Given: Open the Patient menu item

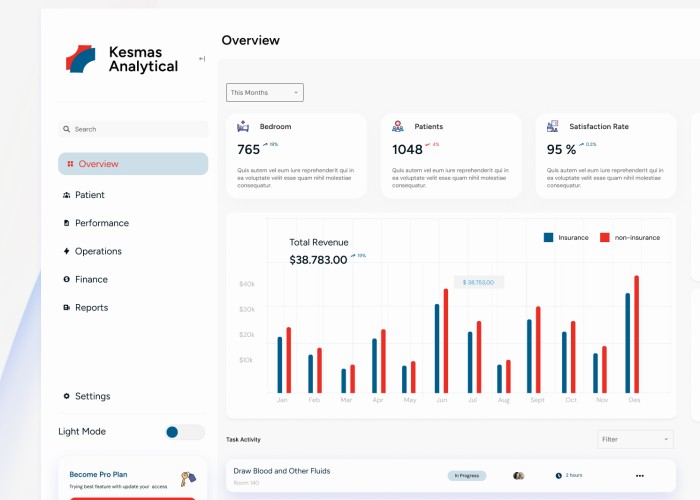Looking at the screenshot, I should (90, 195).
